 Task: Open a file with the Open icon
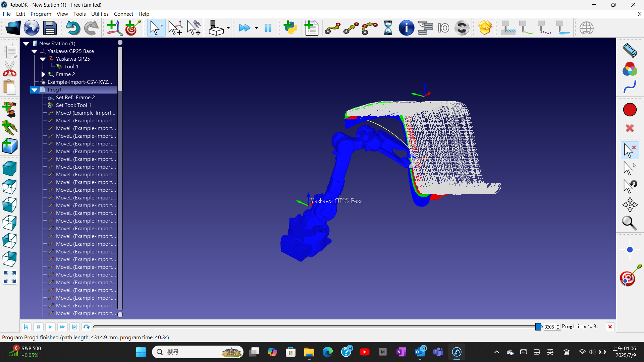13,28
